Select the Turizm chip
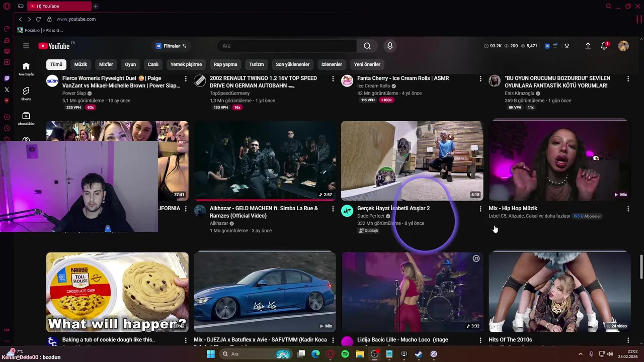This screenshot has height=362, width=644. (x=257, y=64)
